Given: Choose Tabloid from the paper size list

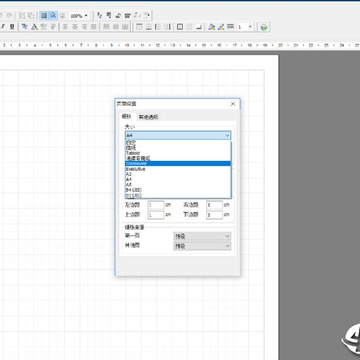Looking at the screenshot, I should [178, 153].
